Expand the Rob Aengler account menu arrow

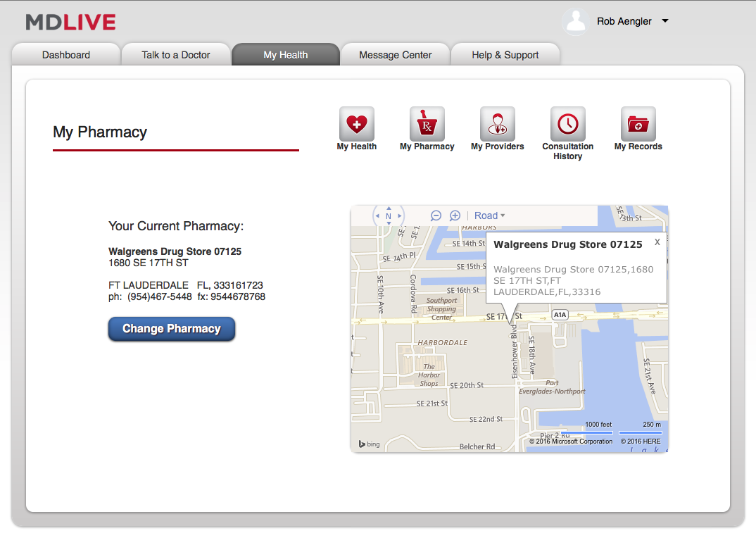coord(665,20)
